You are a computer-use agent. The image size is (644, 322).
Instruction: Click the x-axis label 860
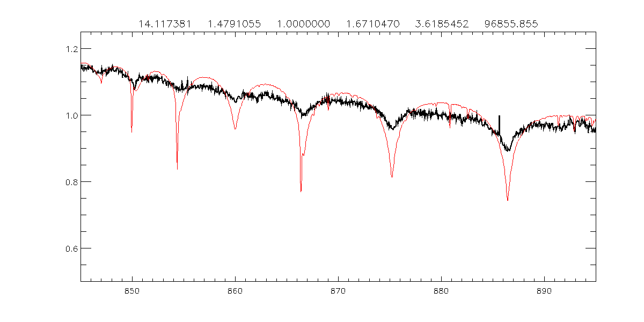tap(235, 290)
